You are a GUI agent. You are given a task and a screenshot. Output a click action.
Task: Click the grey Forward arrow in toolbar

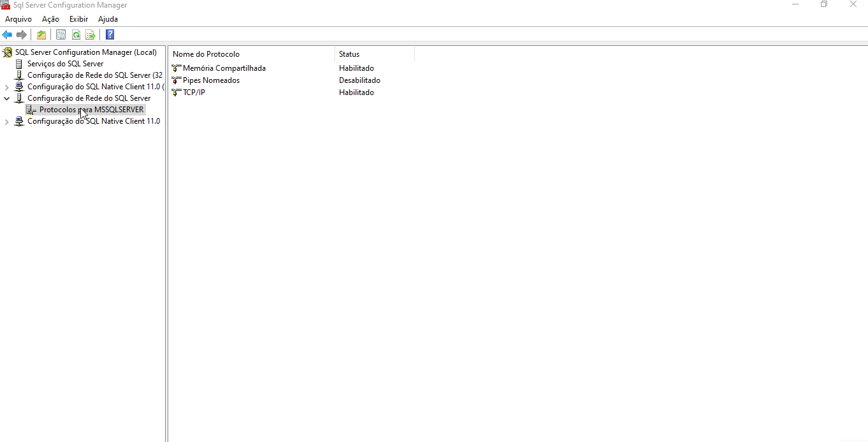click(x=22, y=34)
